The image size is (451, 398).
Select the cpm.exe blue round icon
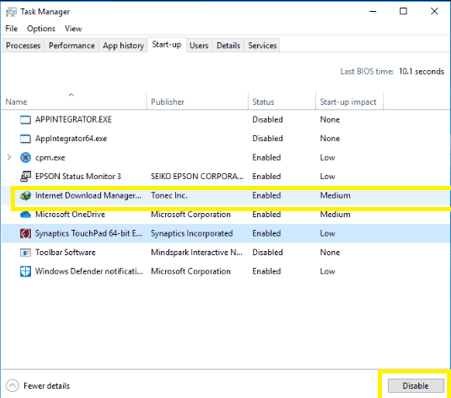(x=25, y=157)
